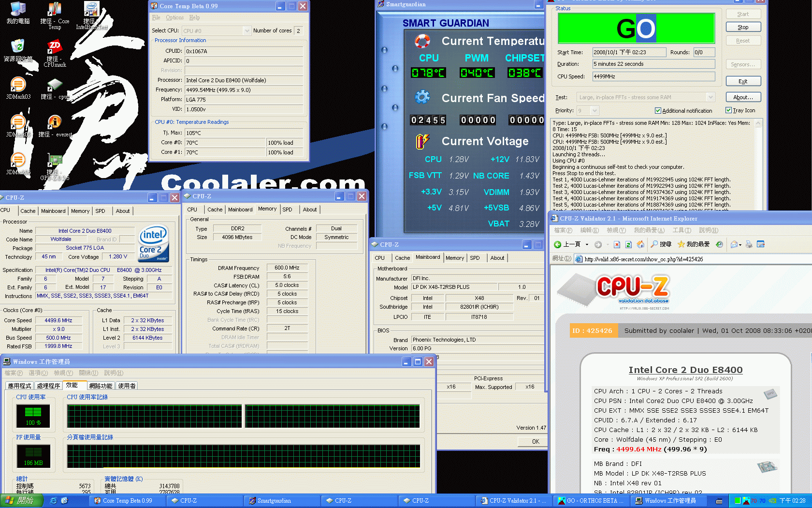Click the Forward arrow in Internet Explorer
The height and width of the screenshot is (508, 812).
coord(598,244)
